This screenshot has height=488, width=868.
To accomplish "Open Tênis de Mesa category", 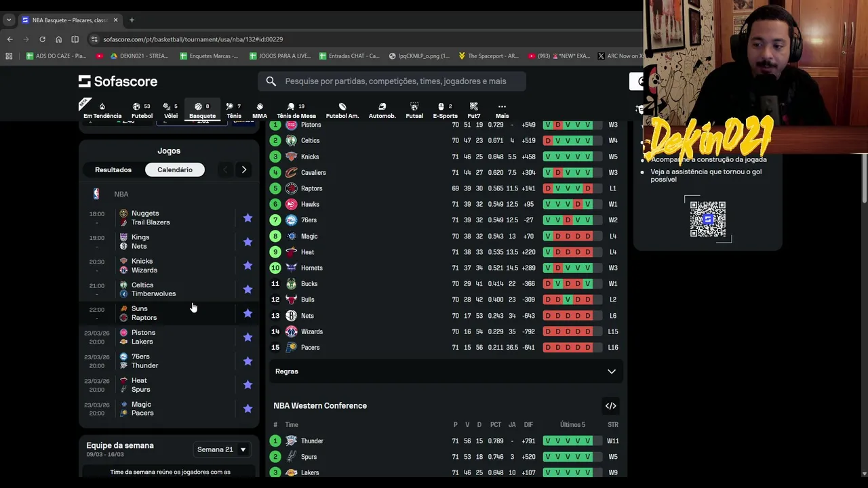I will [x=296, y=110].
